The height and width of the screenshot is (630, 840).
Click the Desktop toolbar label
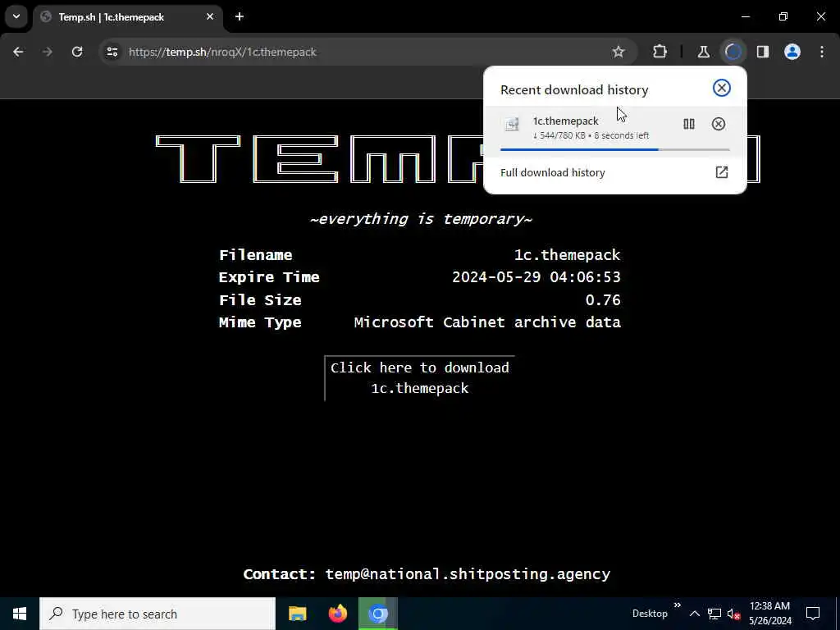tap(650, 614)
